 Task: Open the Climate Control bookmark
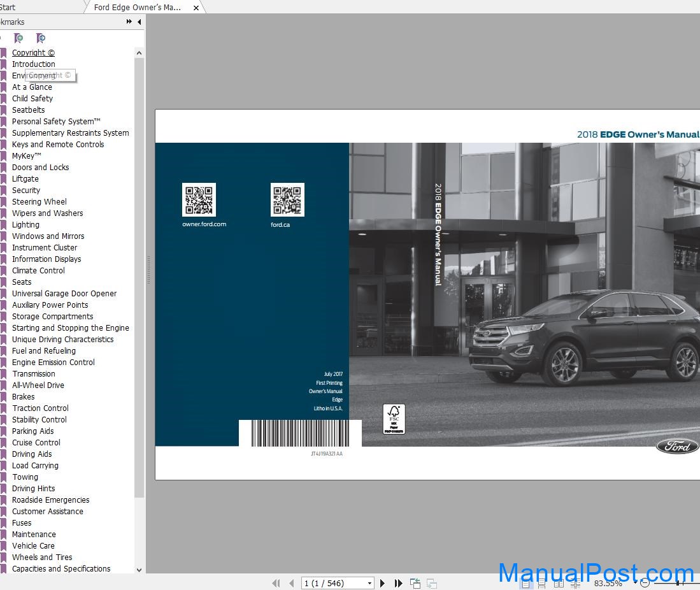[38, 271]
